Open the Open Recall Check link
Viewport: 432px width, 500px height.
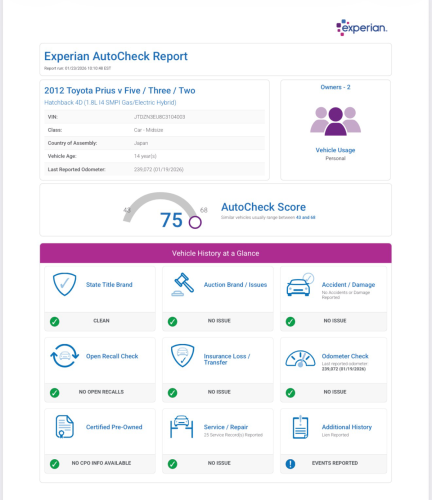pos(112,356)
